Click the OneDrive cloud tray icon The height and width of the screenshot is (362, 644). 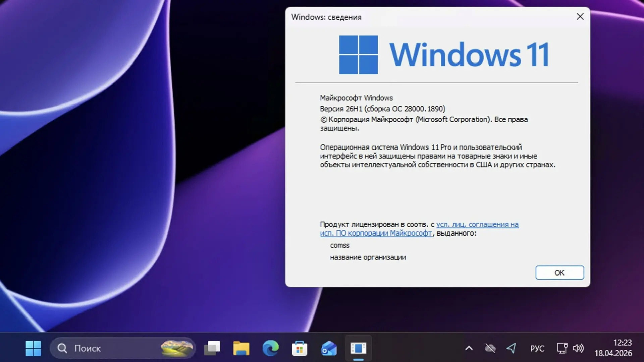tap(490, 348)
